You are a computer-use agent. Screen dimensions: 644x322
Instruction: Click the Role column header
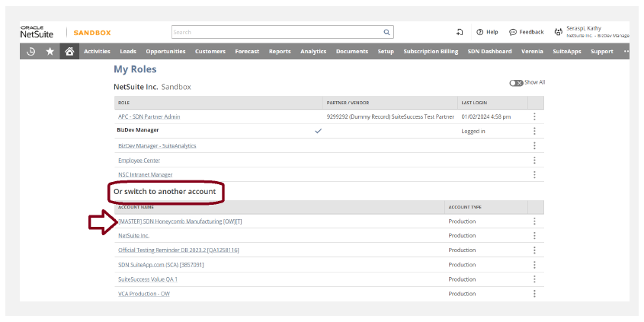(123, 103)
